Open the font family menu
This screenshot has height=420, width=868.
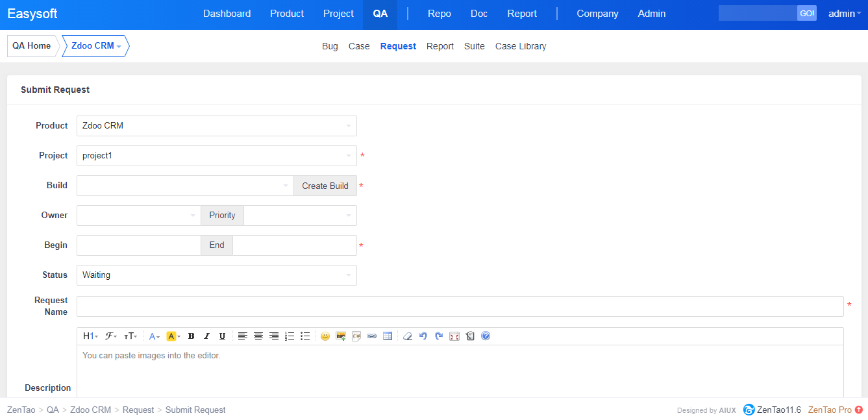click(x=112, y=336)
